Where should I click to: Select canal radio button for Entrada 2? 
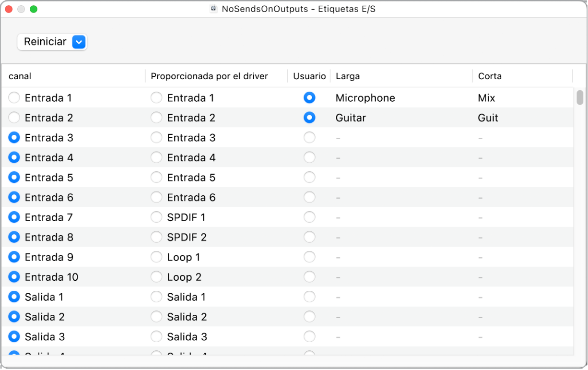point(14,118)
